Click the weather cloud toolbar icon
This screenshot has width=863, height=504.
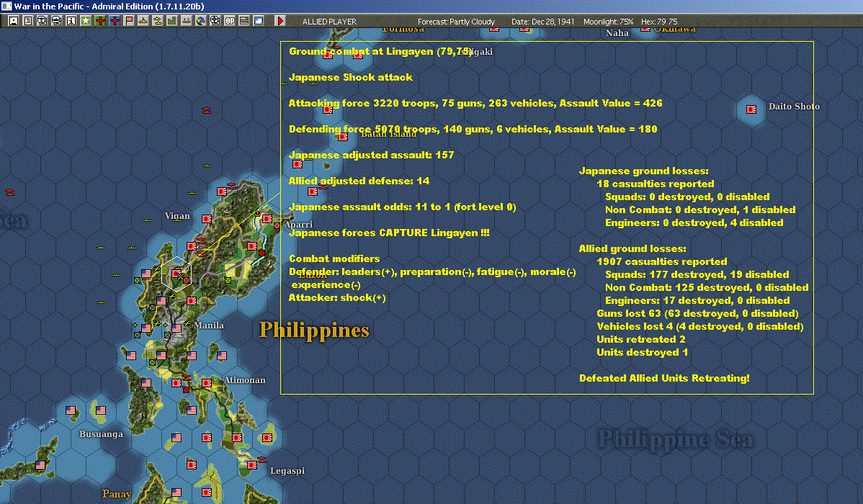pyautogui.click(x=258, y=21)
